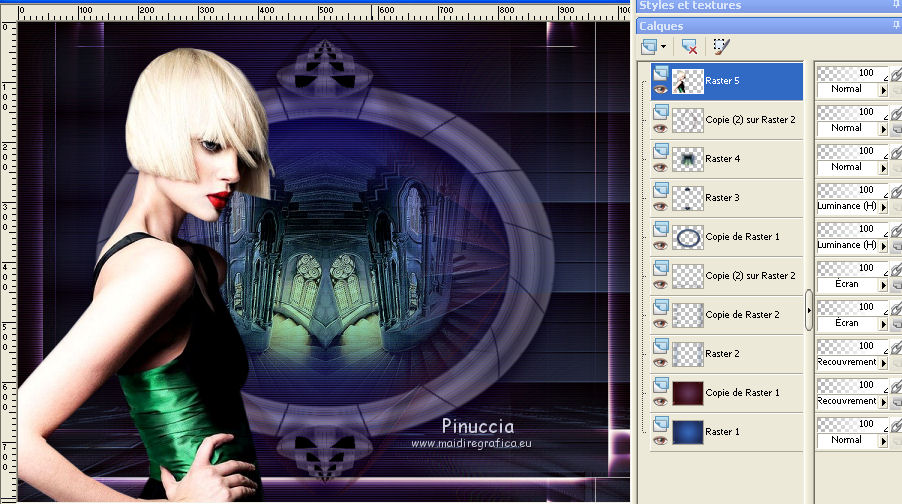Select the Raster 3 layer name
This screenshot has height=504, width=902.
pyautogui.click(x=723, y=198)
